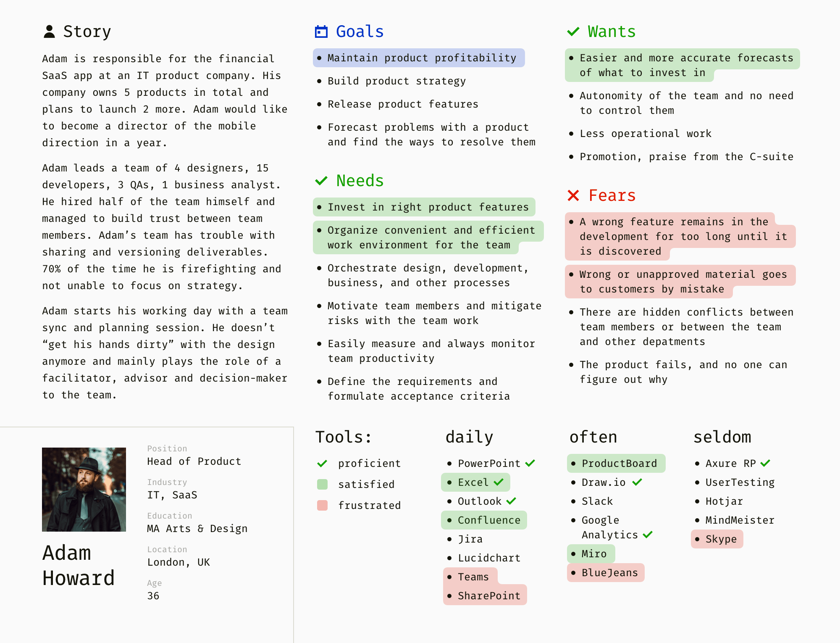Click the checkmark next to Draw.io
This screenshot has height=643, width=840.
click(x=637, y=482)
